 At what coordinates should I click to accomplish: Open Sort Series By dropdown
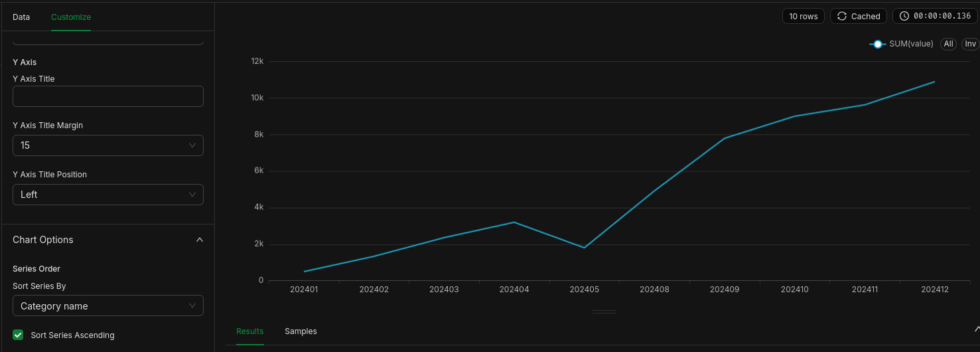[108, 306]
